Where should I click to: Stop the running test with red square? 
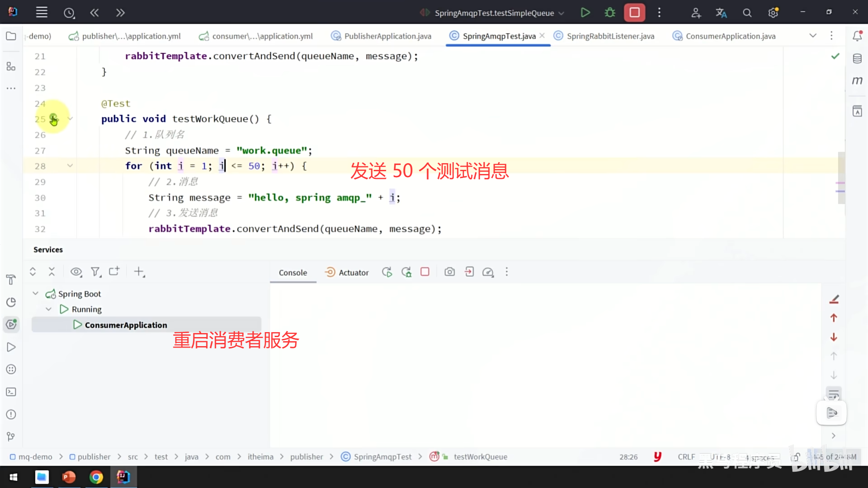[634, 13]
